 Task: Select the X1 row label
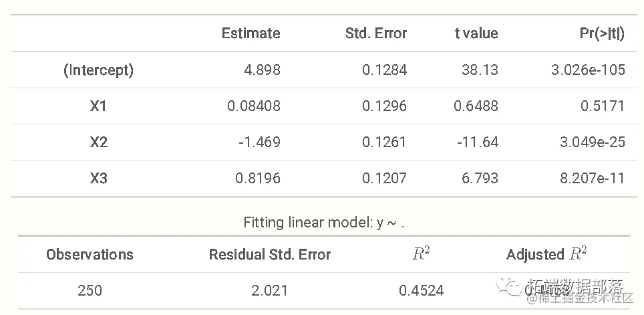click(x=98, y=106)
